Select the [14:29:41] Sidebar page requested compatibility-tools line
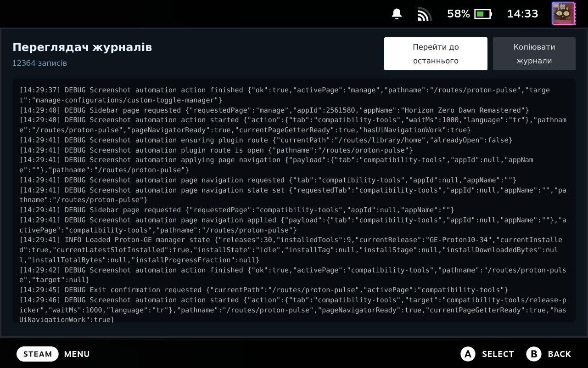Viewport: 588px width, 368px height. (x=237, y=210)
